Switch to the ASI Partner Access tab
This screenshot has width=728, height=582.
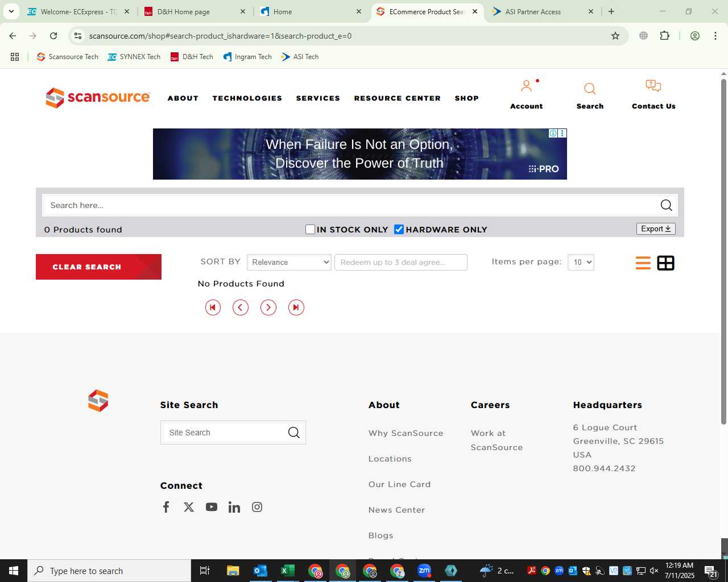(x=540, y=11)
